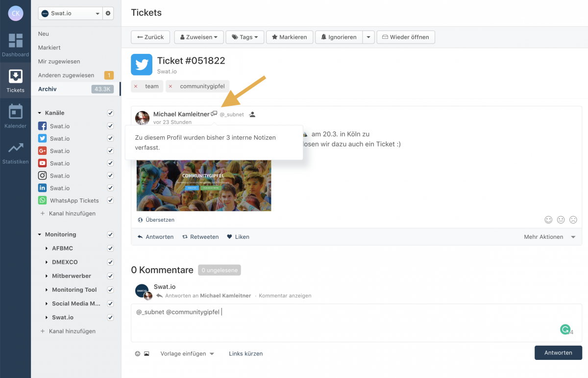This screenshot has width=588, height=378.
Task: Click the Twitter ticket channel icon
Action: click(x=142, y=65)
